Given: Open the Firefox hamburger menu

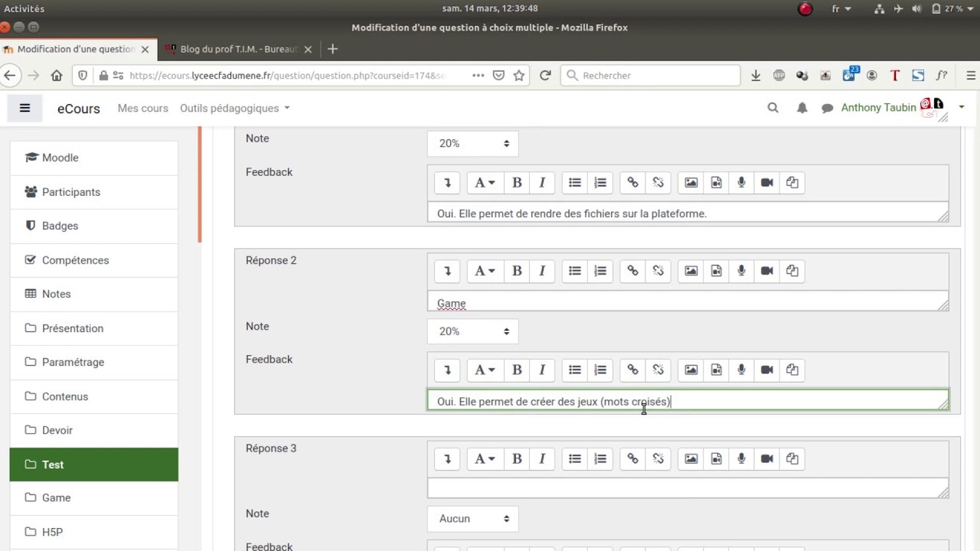Looking at the screenshot, I should click(x=971, y=75).
